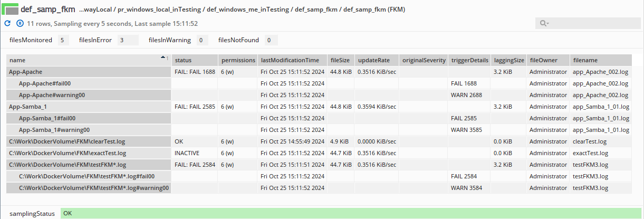This screenshot has height=219, width=644.
Task: Sort by the status column header
Action: (182, 60)
